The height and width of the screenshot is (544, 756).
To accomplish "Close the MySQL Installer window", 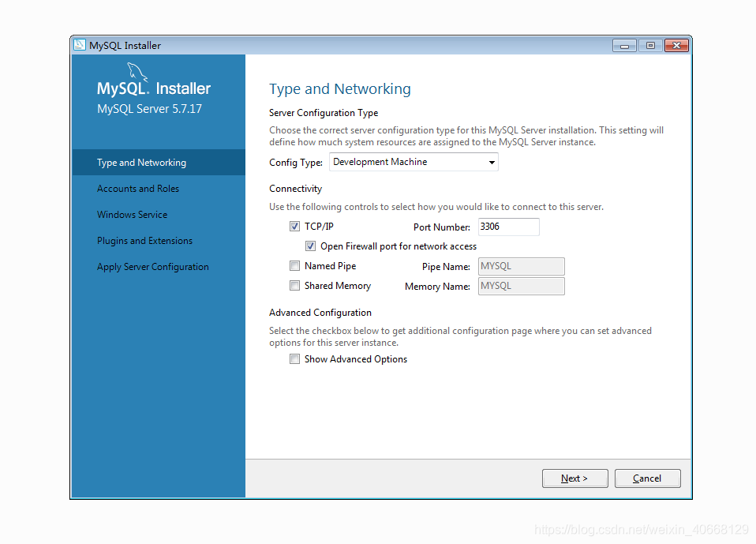I will [676, 45].
